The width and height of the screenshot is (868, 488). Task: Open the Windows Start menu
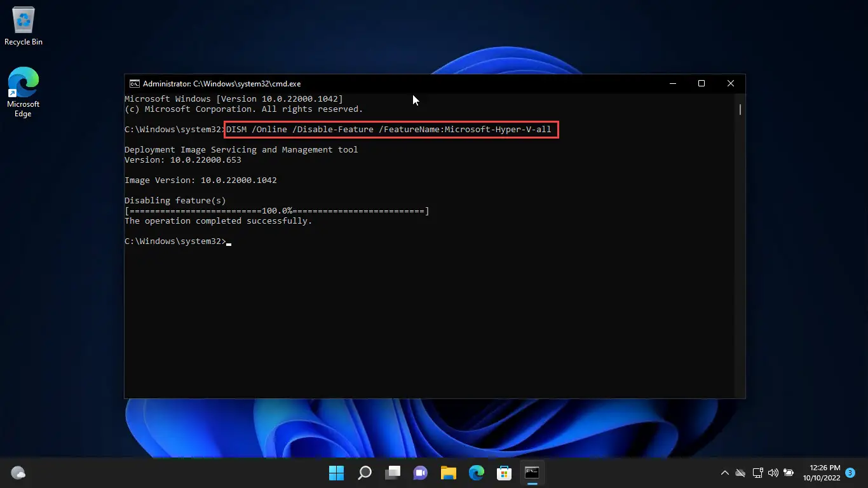tap(336, 473)
